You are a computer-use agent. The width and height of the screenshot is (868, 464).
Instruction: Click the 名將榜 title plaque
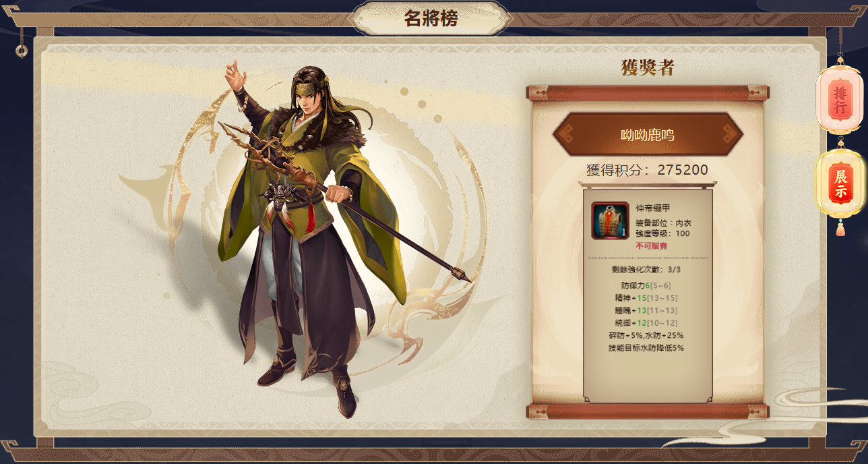(431, 18)
